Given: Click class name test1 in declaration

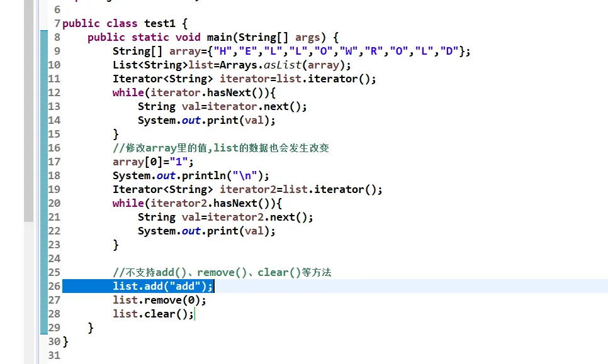Looking at the screenshot, I should tap(160, 24).
